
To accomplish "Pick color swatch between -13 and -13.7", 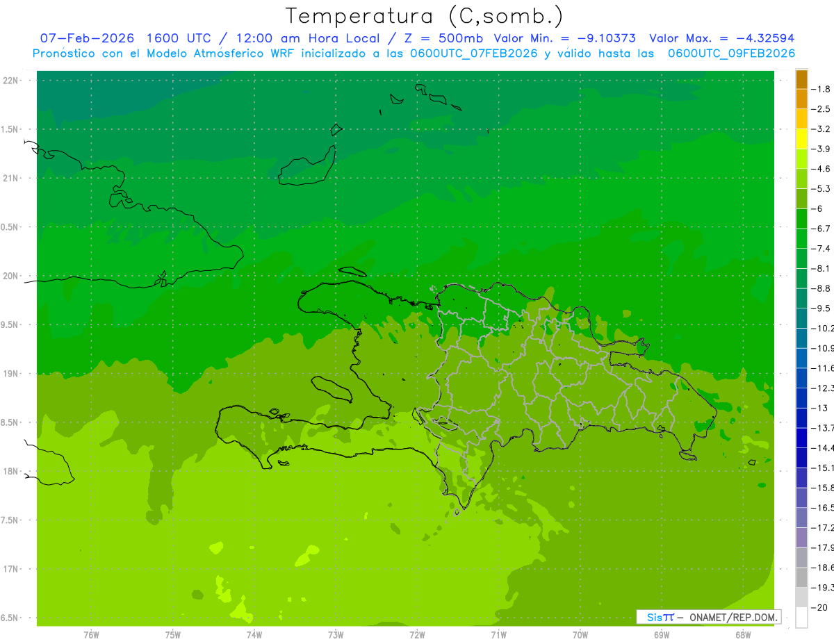I will coord(801,418).
